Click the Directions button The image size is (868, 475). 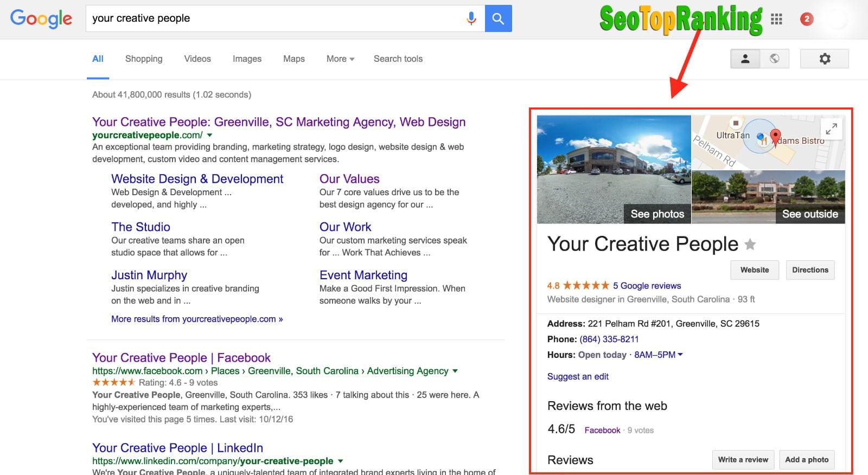[x=810, y=270]
